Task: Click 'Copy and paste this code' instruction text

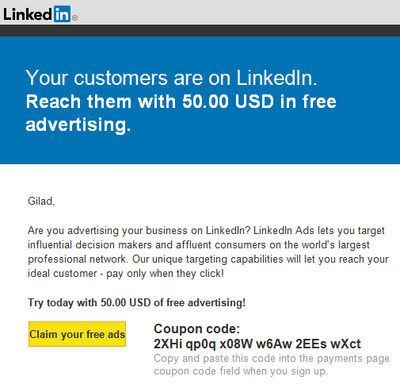Action: click(271, 359)
